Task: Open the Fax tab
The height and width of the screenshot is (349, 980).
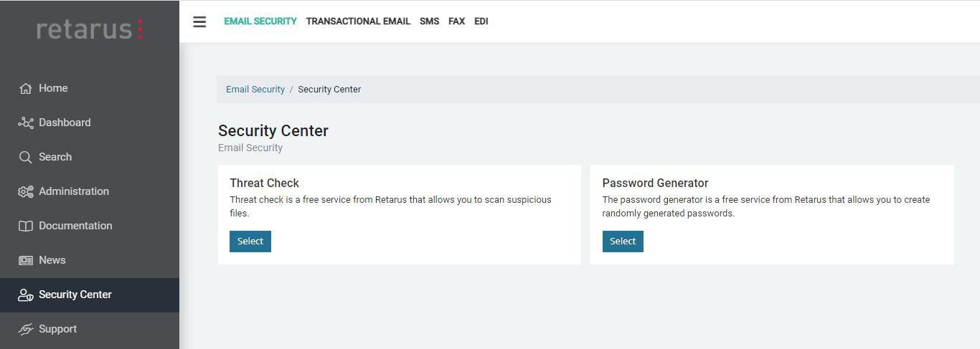Action: 456,21
